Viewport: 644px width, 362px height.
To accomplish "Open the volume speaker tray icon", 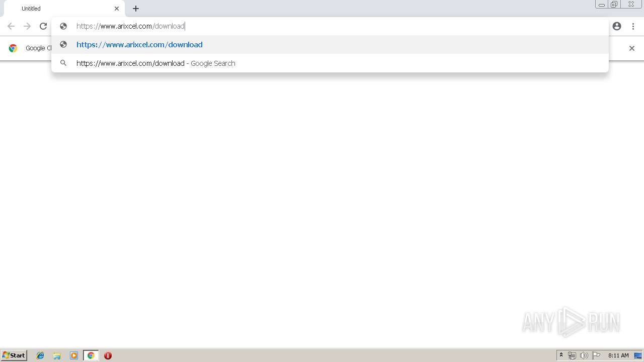I will (x=584, y=355).
